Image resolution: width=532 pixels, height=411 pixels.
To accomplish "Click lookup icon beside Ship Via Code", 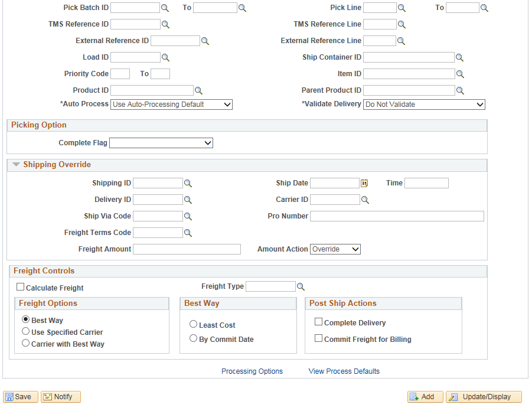I will (x=188, y=216).
